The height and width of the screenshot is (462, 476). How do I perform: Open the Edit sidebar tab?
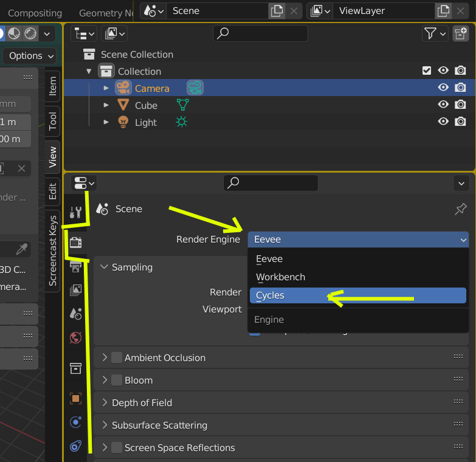tap(52, 191)
